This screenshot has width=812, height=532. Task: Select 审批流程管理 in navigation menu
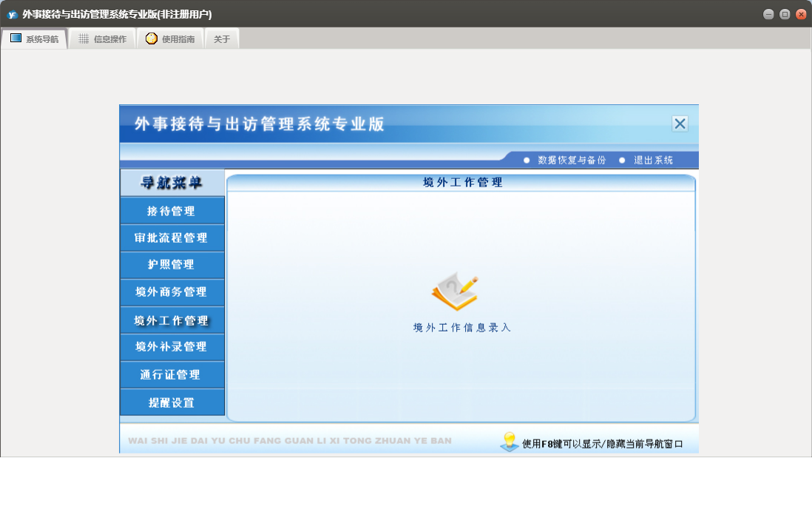172,238
